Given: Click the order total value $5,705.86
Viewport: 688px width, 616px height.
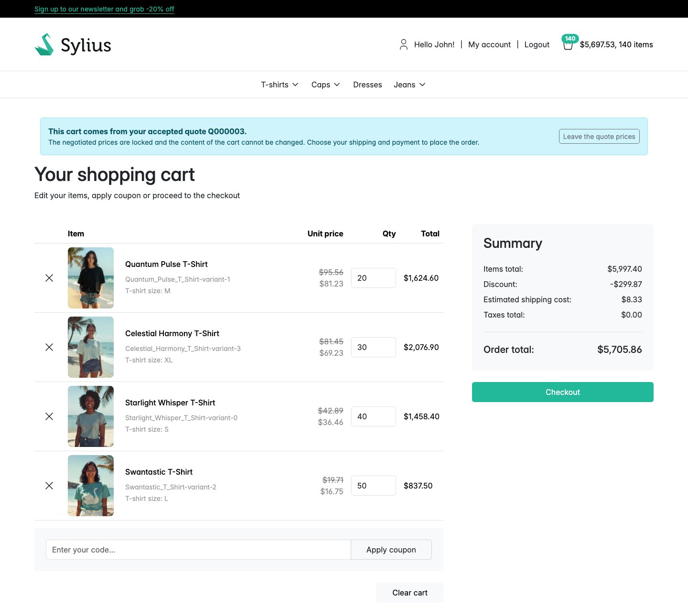Looking at the screenshot, I should pyautogui.click(x=620, y=350).
